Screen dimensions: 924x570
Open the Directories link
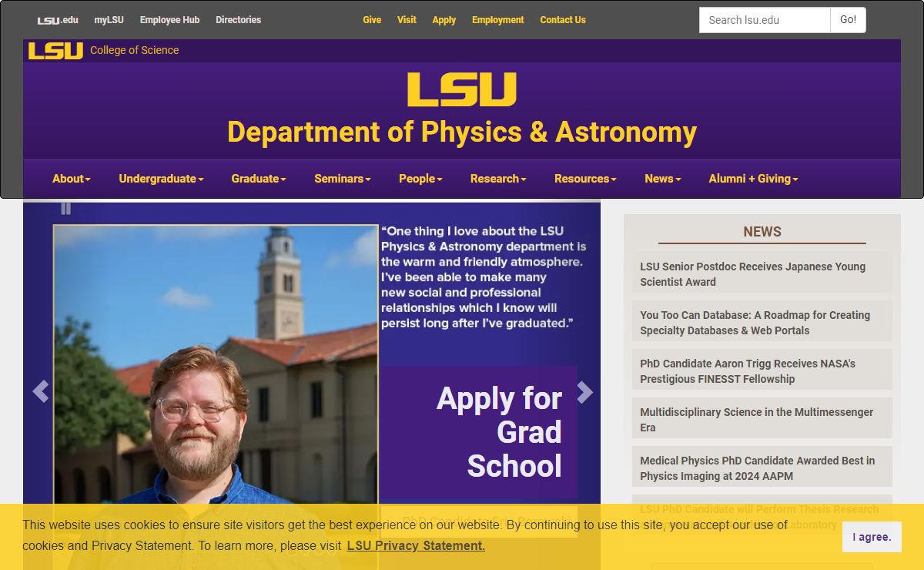click(x=238, y=20)
